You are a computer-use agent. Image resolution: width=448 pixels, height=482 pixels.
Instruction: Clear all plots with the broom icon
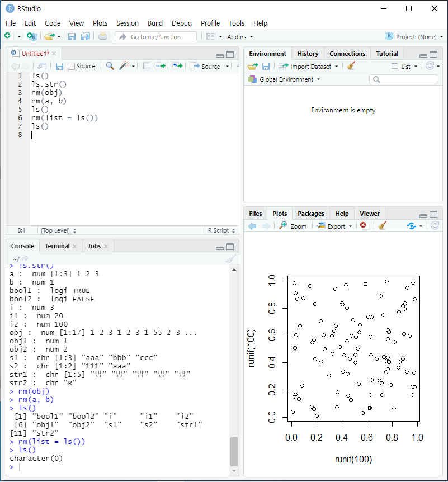pos(382,226)
